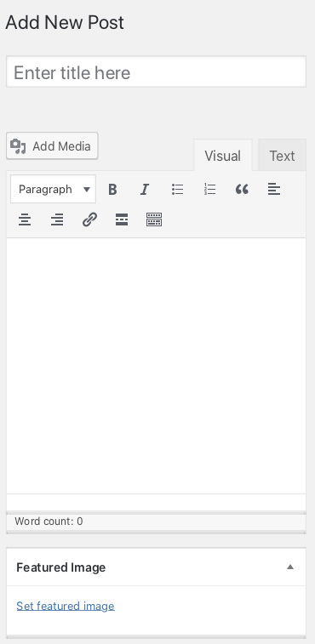Screen dimensions: 315x644
Task: Insert Read More tag
Action: (122, 220)
